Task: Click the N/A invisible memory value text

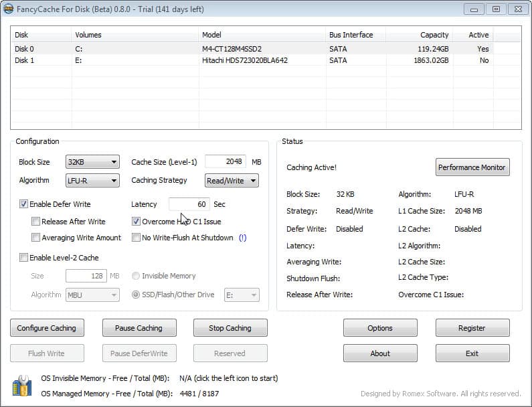Action: pos(229,378)
